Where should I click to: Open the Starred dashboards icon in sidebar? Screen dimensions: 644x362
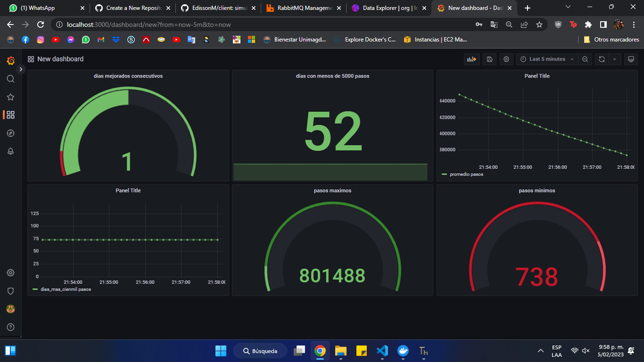coord(10,97)
